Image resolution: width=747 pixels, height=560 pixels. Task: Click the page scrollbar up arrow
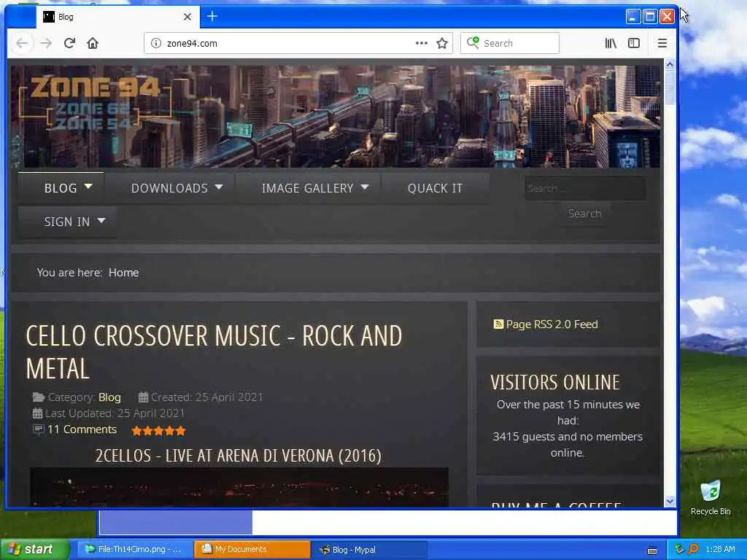click(x=670, y=64)
